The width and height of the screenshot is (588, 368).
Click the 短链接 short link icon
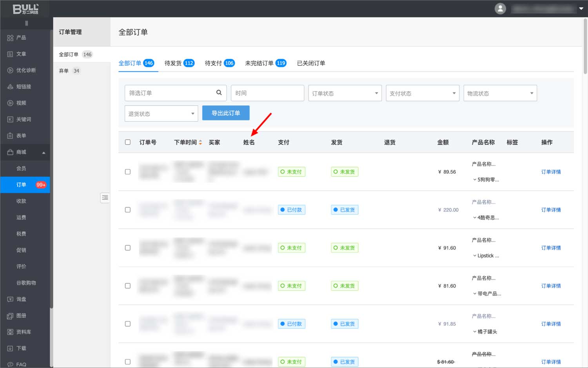10,87
